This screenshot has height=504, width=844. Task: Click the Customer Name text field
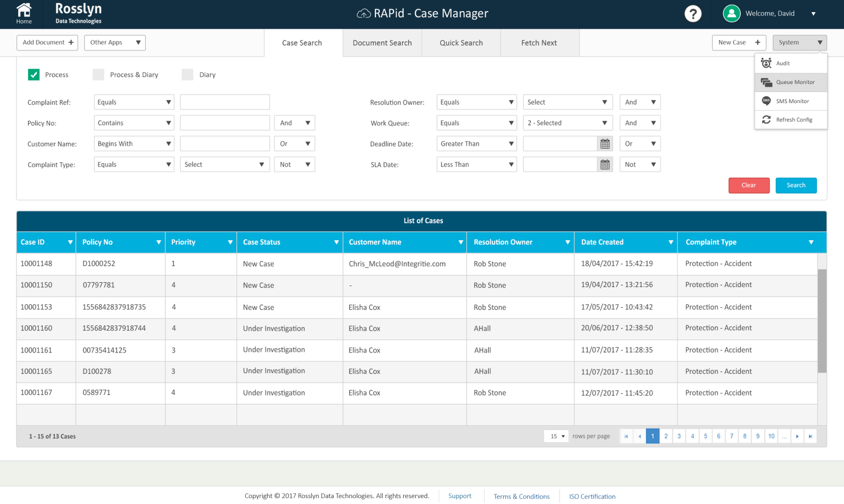point(225,144)
